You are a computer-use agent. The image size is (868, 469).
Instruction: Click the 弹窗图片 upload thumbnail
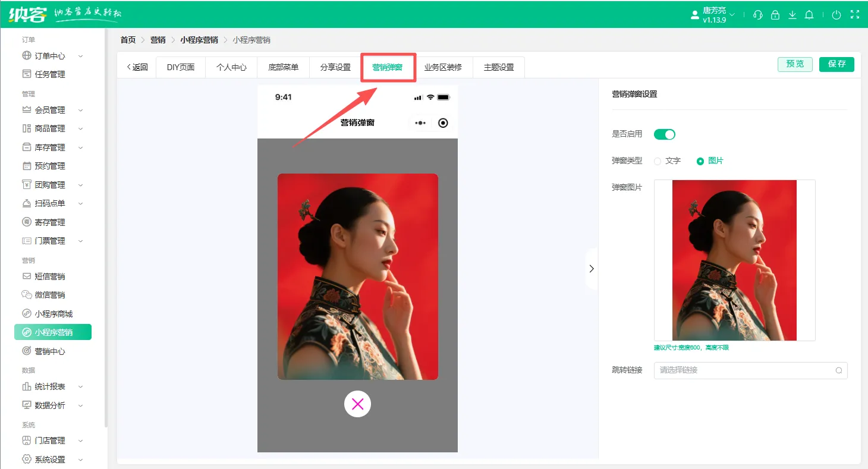click(734, 260)
